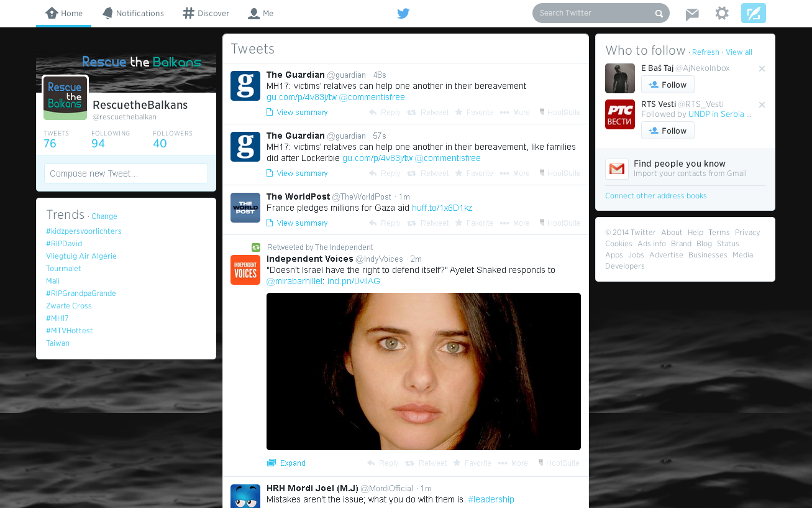The image size is (812, 508).
Task: Expand View summary on Guardian 57s tweet
Action: click(297, 173)
